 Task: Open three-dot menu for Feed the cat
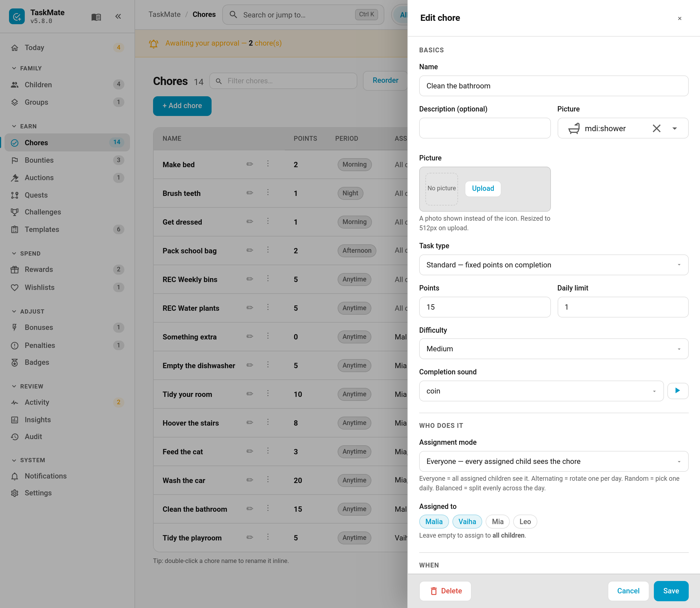268,451
